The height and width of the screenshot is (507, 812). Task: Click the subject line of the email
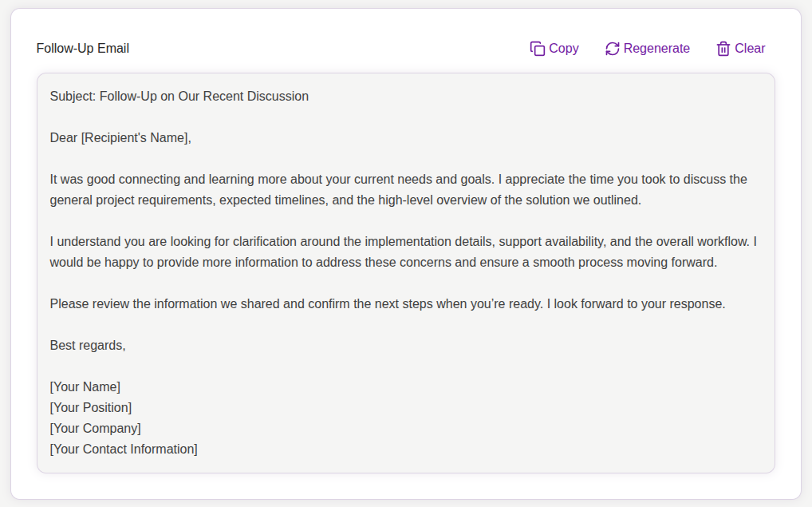[179, 96]
